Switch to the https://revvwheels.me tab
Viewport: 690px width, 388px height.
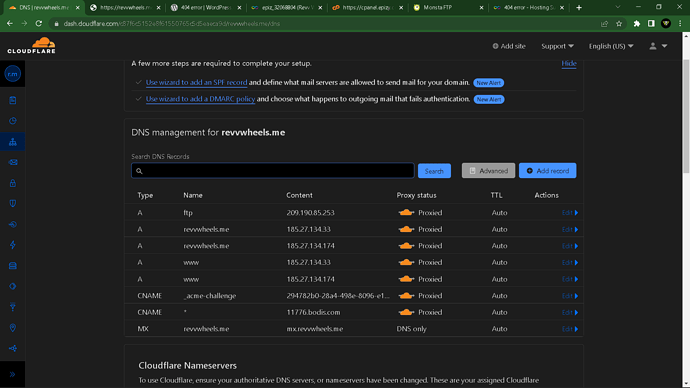coord(125,7)
